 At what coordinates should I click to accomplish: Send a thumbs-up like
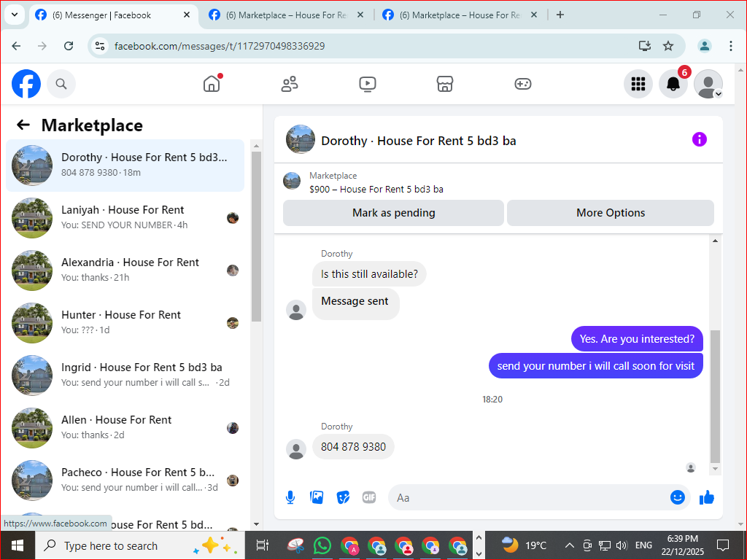tap(707, 497)
